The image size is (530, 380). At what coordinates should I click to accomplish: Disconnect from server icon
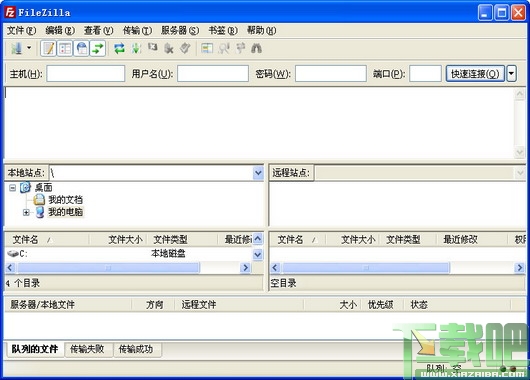click(x=169, y=49)
